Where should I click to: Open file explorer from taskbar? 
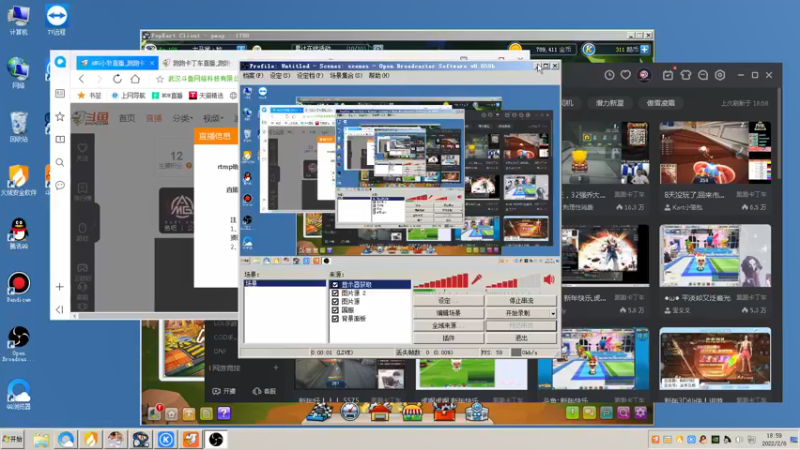tap(41, 439)
